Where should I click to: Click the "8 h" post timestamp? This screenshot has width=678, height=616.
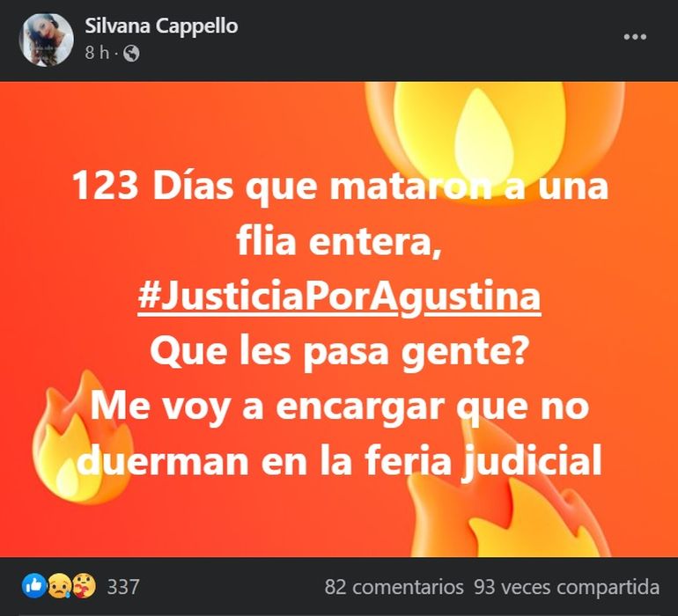(97, 53)
